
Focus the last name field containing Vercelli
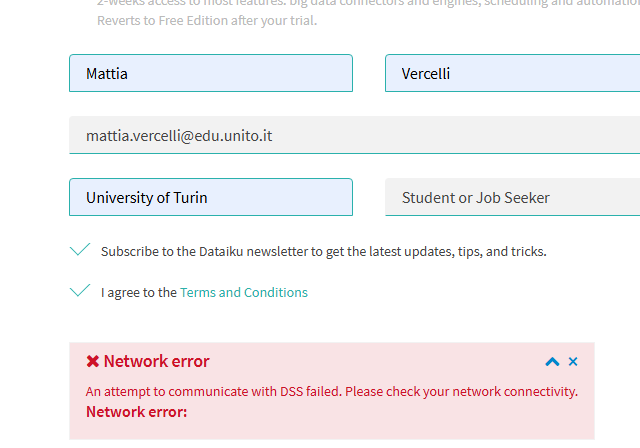pyautogui.click(x=513, y=73)
